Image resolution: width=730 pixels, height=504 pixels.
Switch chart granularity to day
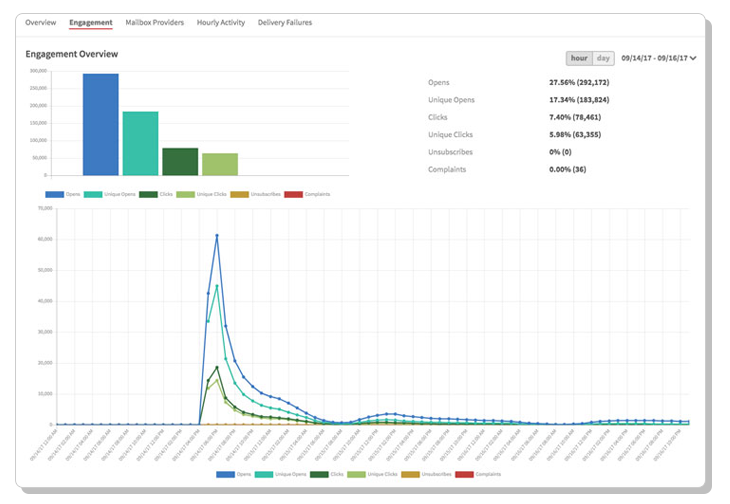point(603,58)
